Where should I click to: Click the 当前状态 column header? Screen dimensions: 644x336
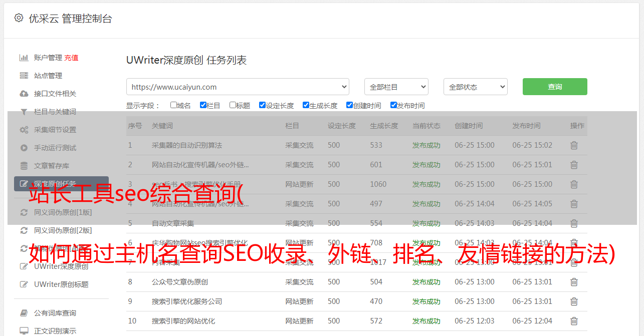pyautogui.click(x=426, y=126)
